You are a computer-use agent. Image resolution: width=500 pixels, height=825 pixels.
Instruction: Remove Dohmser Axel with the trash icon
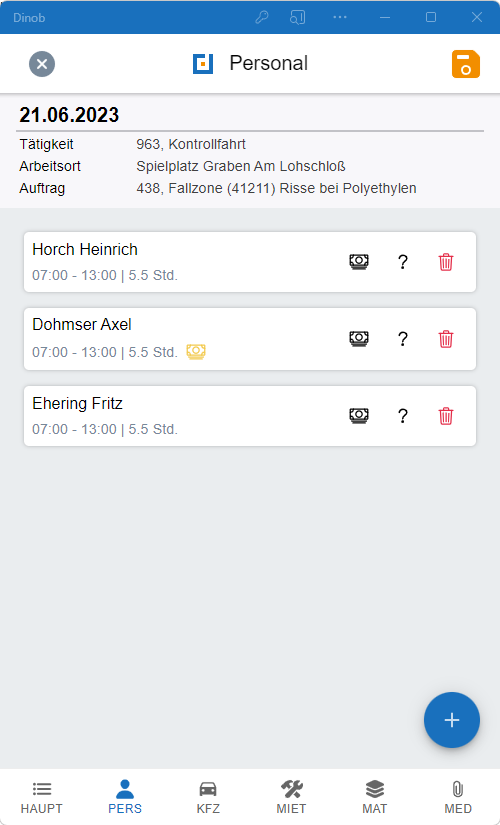[x=446, y=338]
